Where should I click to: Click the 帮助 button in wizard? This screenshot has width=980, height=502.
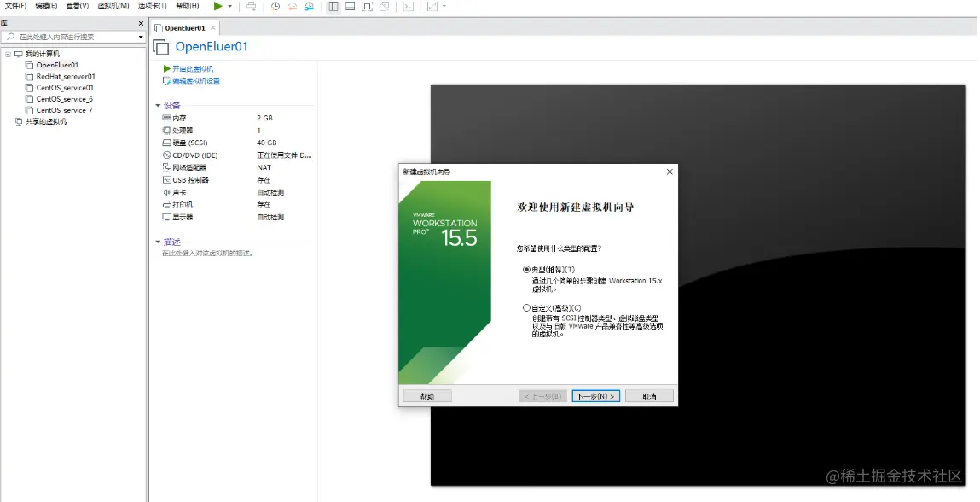tap(427, 396)
